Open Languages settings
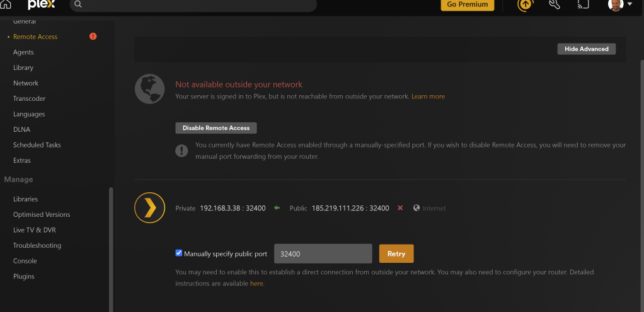The height and width of the screenshot is (312, 644). coord(29,114)
